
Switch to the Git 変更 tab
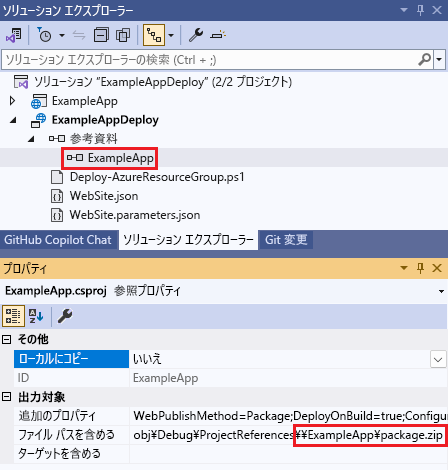coord(286,240)
